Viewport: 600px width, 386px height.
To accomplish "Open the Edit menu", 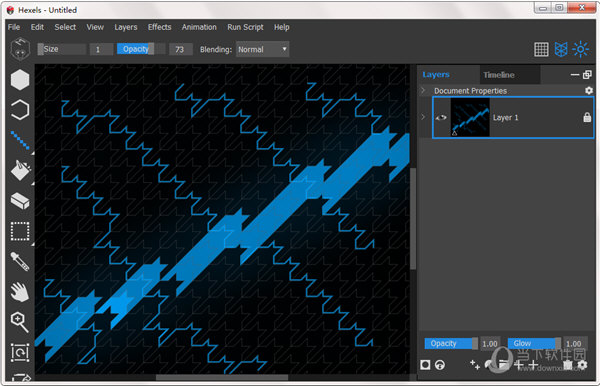I will click(x=37, y=27).
